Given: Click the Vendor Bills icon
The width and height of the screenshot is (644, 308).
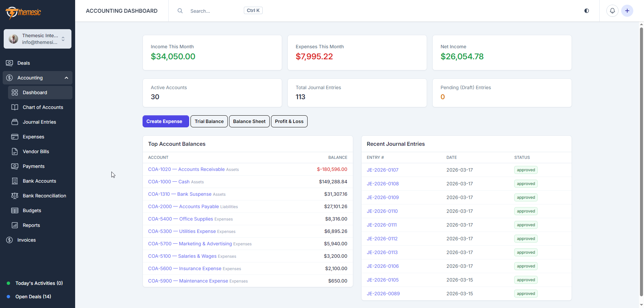Looking at the screenshot, I should 15,151.
